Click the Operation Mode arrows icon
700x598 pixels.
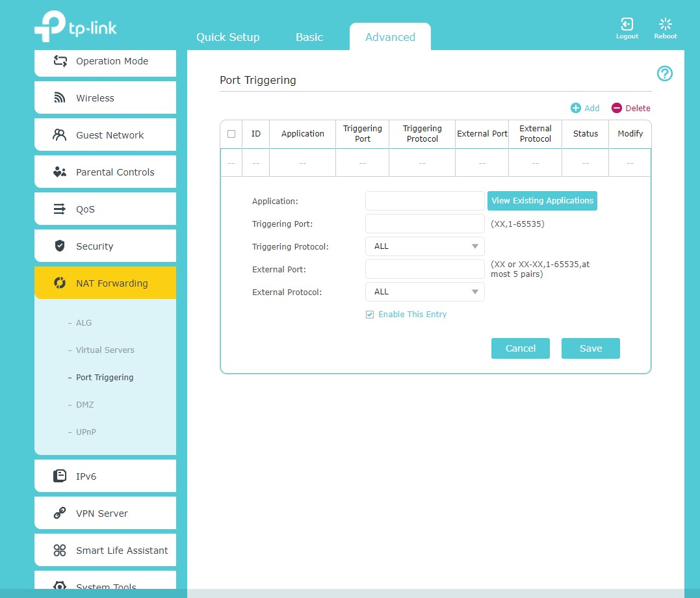(x=60, y=60)
